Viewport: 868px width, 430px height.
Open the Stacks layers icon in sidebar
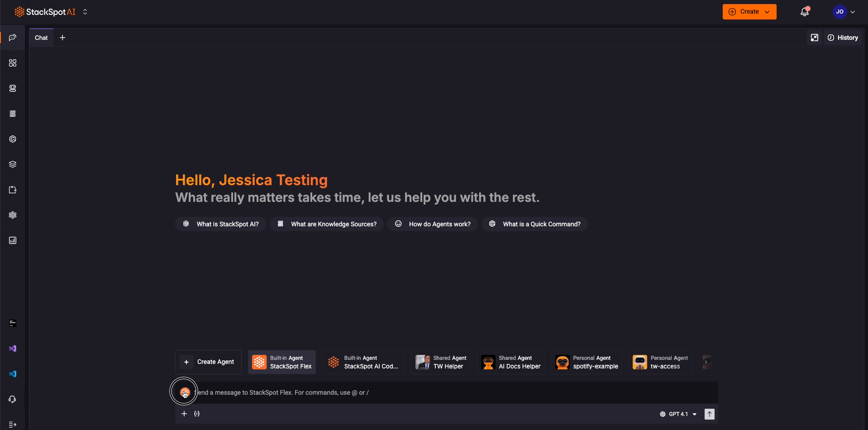point(12,164)
